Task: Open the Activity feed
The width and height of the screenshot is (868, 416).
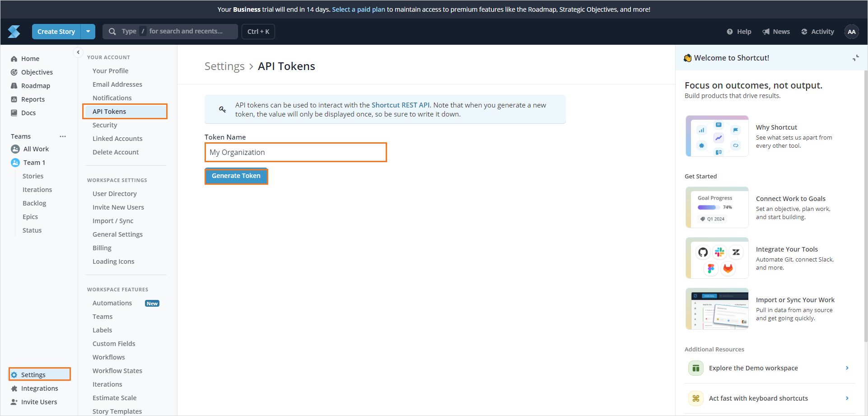Action: (817, 32)
